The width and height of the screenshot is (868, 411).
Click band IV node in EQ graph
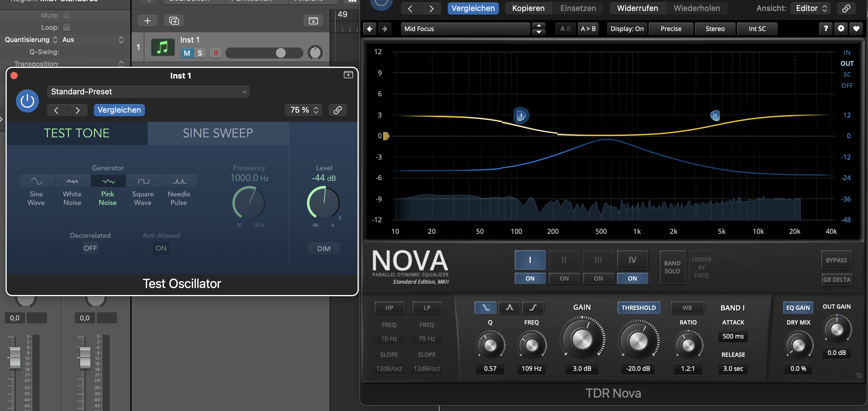pos(715,115)
